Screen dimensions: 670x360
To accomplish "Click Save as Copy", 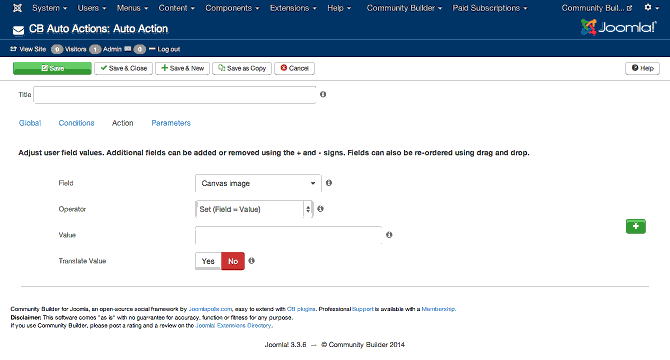I will click(242, 68).
